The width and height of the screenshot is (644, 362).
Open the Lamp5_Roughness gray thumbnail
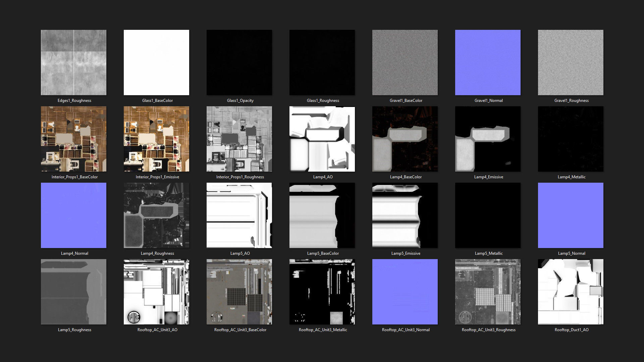coord(73,292)
